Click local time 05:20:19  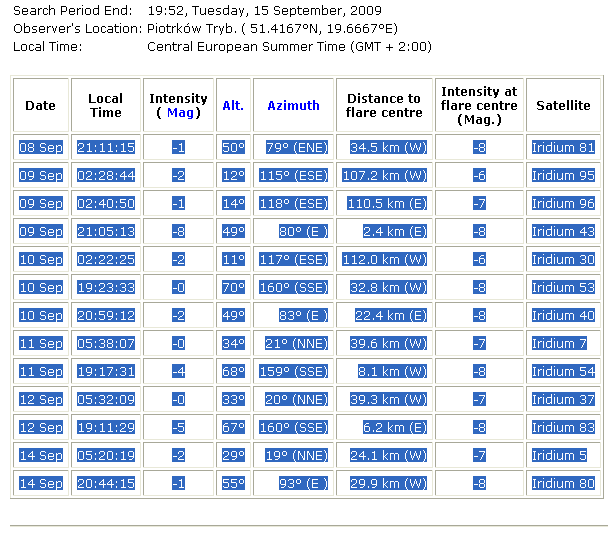pos(106,455)
